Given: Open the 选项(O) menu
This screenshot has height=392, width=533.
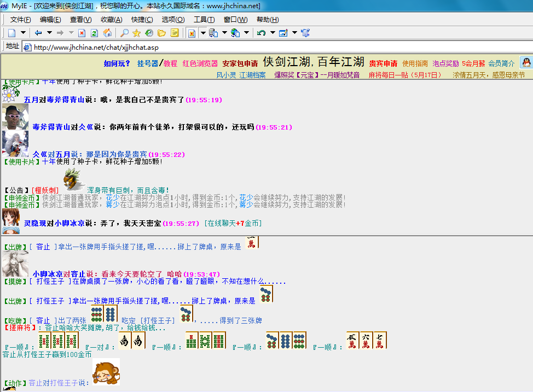Looking at the screenshot, I should click(173, 20).
